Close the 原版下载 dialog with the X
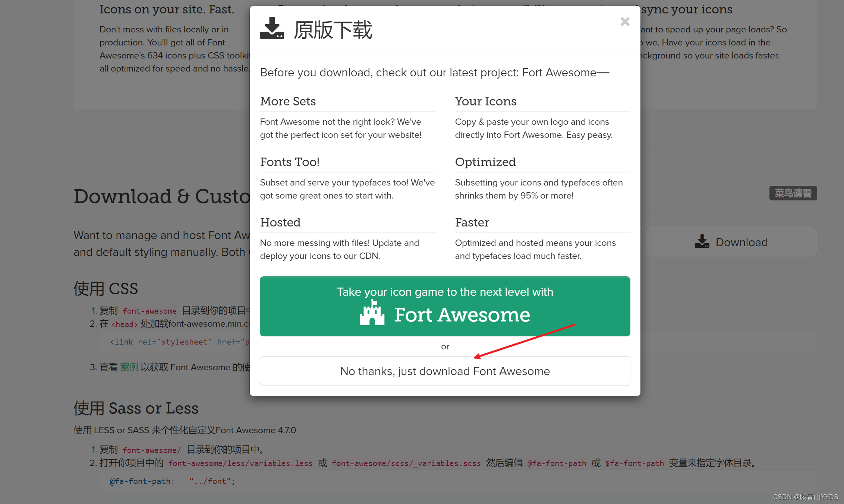The width and height of the screenshot is (844, 504). (625, 22)
